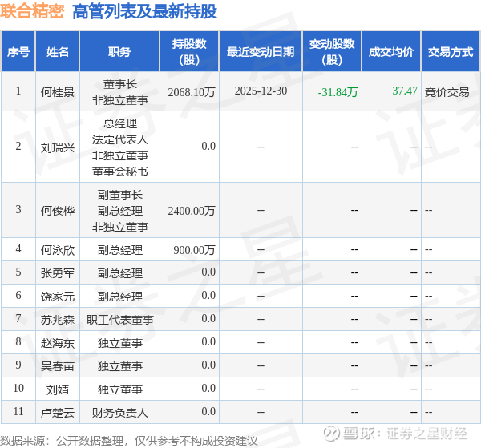Select the 2400.00万 shareholding cell
481x448 pixels.
(192, 211)
